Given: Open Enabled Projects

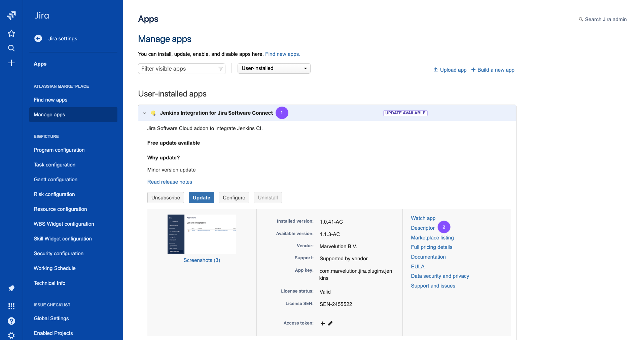Looking at the screenshot, I should pyautogui.click(x=53, y=333).
